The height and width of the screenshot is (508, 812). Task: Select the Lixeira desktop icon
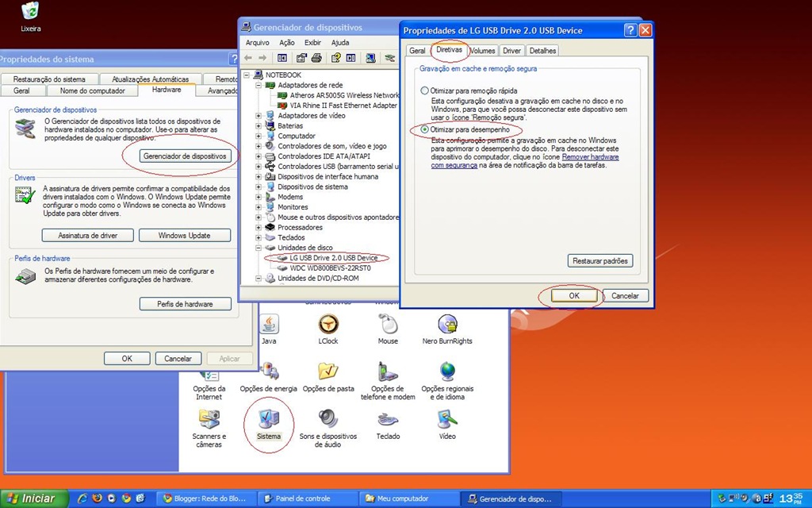point(31,17)
